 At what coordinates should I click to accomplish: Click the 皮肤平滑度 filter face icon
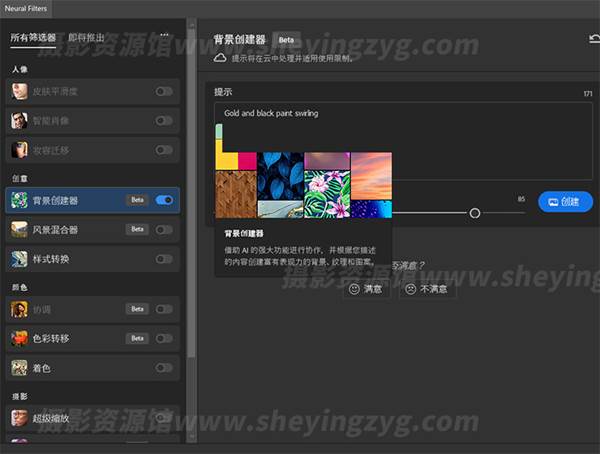[19, 92]
